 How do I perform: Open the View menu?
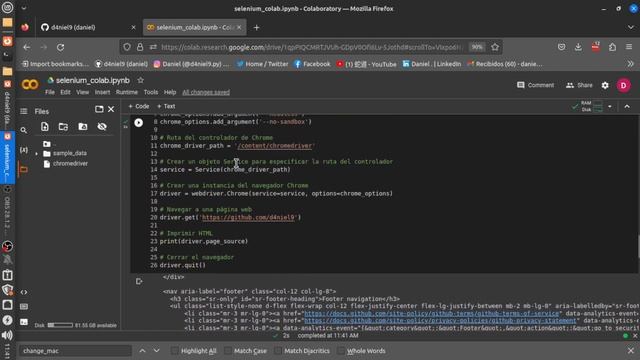click(x=82, y=92)
